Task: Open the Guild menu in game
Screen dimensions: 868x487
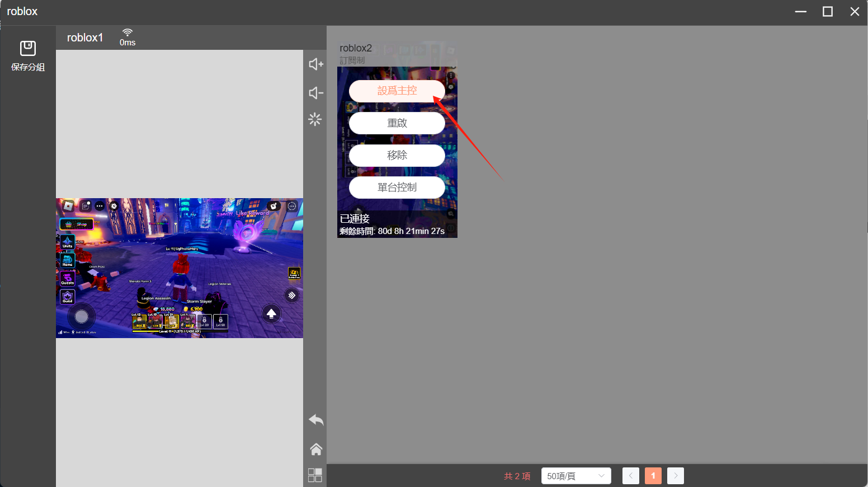Action: (x=68, y=297)
